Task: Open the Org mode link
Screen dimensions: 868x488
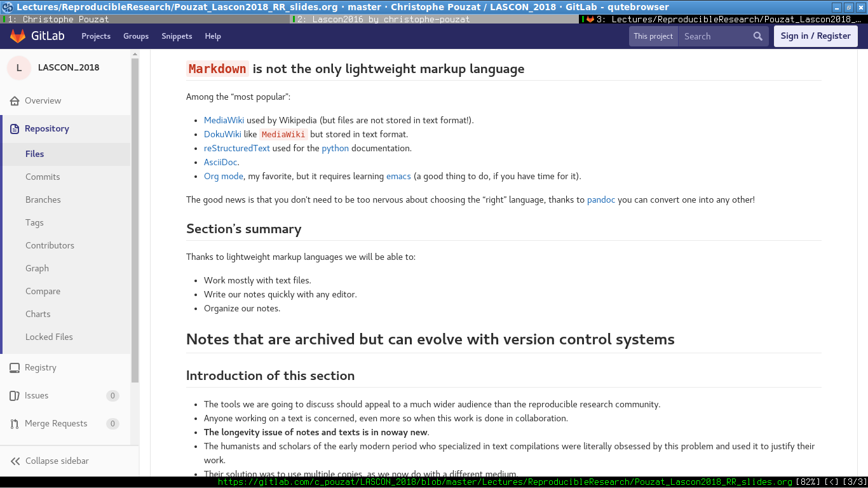Action: pyautogui.click(x=224, y=176)
